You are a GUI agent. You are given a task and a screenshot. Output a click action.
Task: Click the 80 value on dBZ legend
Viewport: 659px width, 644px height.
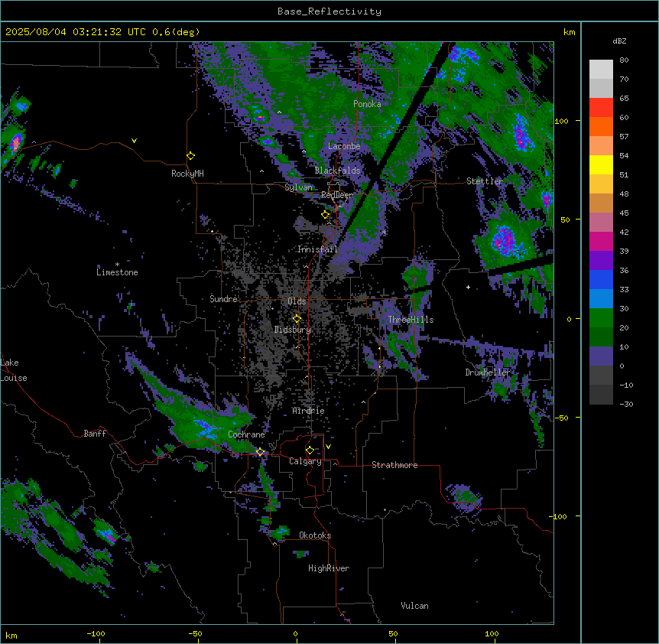coord(624,60)
